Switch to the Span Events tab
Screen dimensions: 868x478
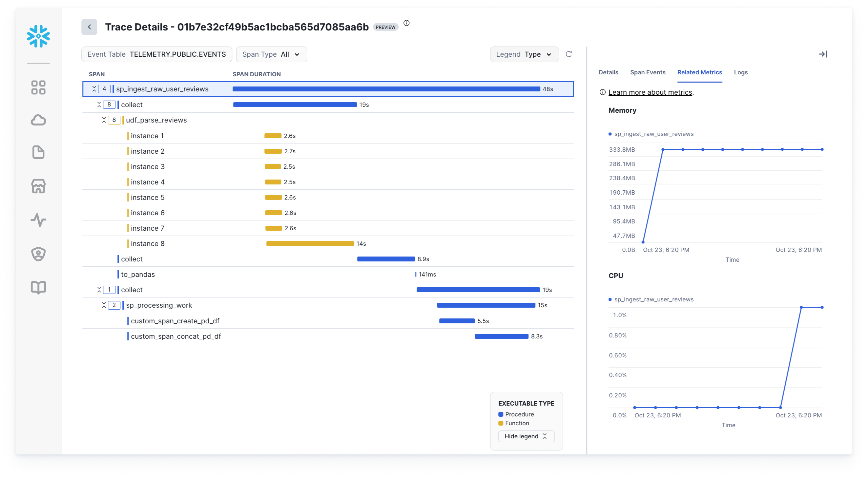pyautogui.click(x=648, y=72)
